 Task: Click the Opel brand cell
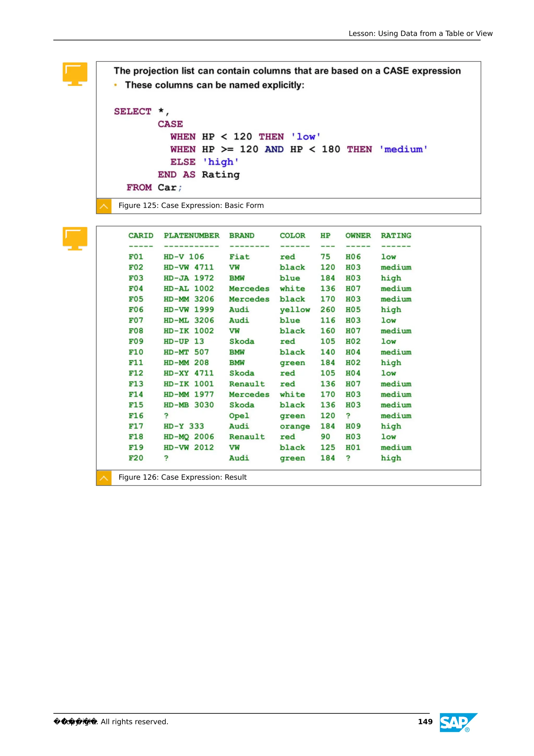239,415
